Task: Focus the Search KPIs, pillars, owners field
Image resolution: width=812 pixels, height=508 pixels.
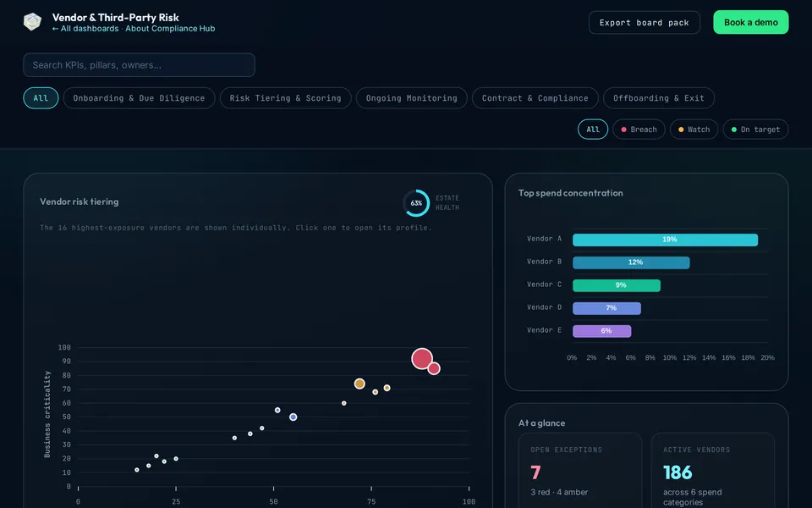Action: (x=139, y=65)
